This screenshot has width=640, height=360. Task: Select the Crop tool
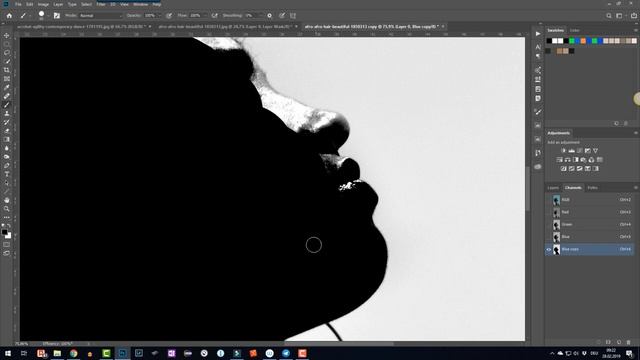7,70
